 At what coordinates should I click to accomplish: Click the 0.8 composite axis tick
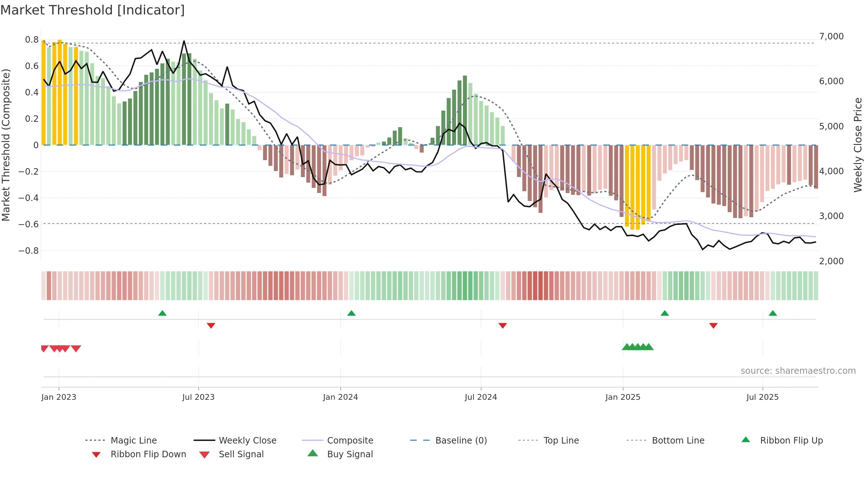point(32,40)
